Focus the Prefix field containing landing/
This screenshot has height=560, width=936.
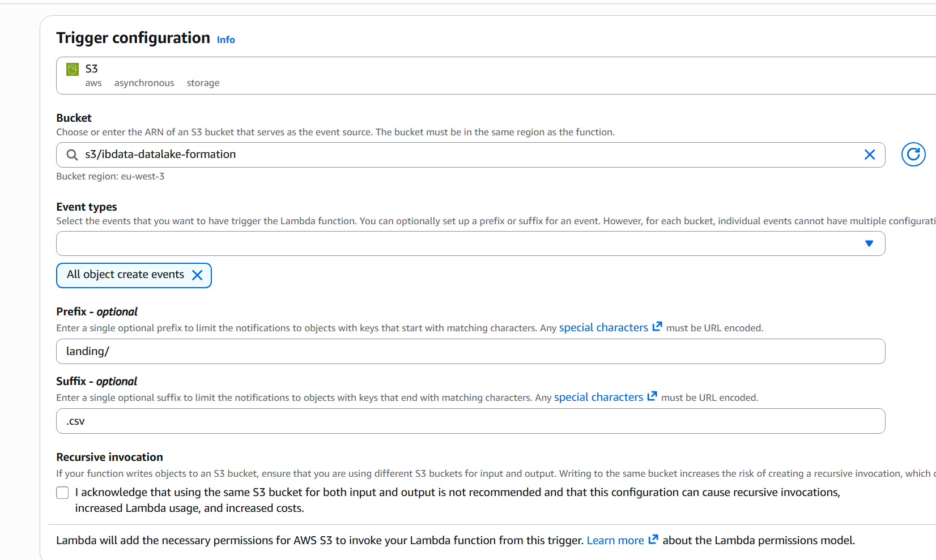(470, 351)
